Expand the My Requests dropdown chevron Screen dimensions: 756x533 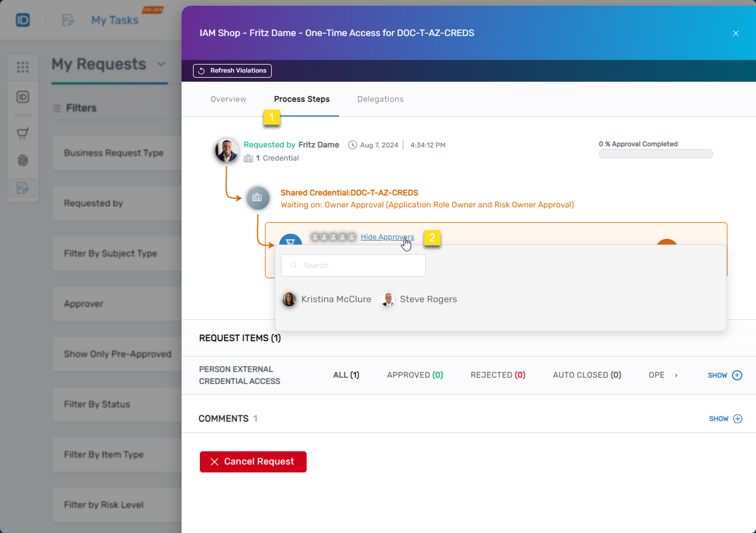[x=161, y=64]
